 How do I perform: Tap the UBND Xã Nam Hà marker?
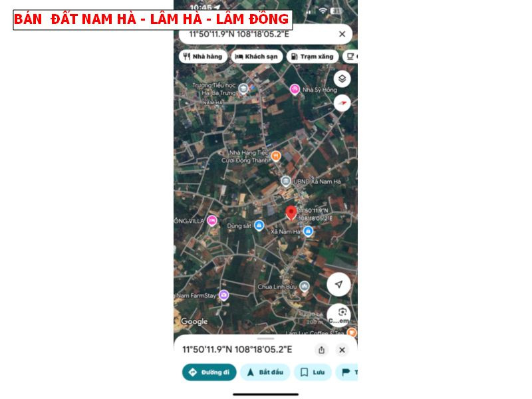click(286, 181)
